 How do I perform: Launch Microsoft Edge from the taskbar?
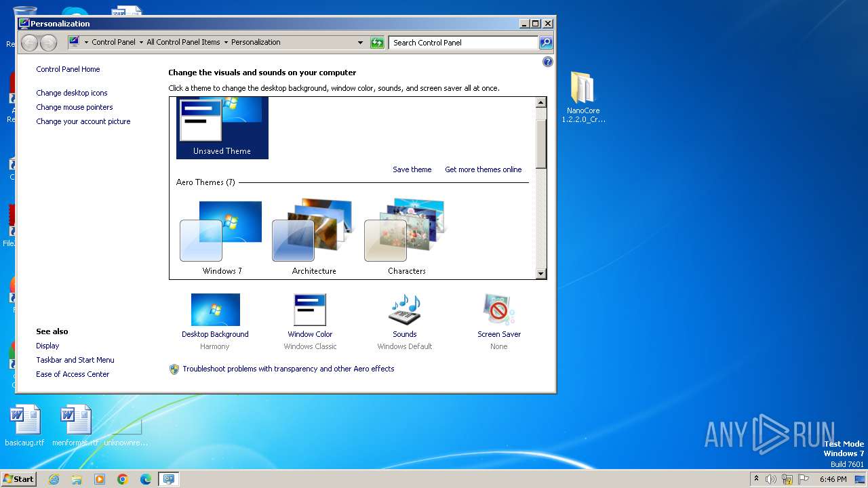click(146, 479)
